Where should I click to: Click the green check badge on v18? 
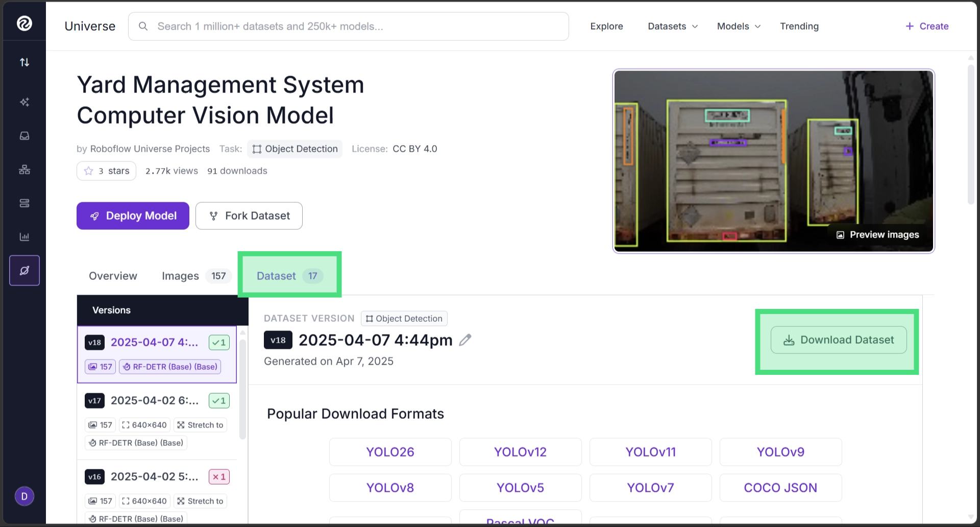pos(219,343)
